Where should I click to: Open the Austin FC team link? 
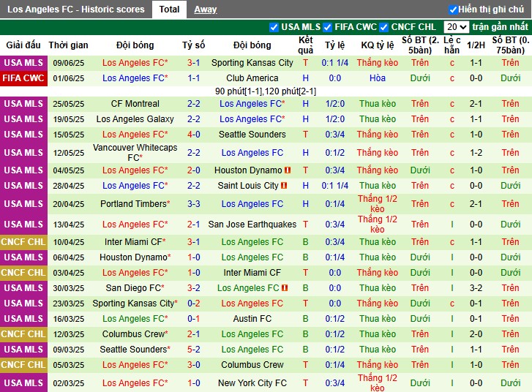tap(252, 318)
